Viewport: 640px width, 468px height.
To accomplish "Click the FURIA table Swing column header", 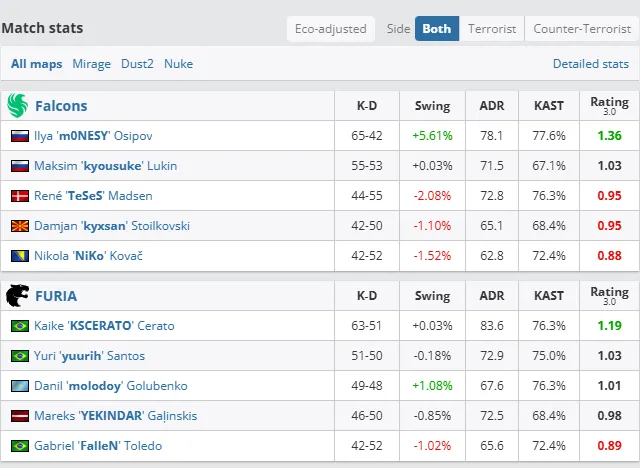I will 432,296.
